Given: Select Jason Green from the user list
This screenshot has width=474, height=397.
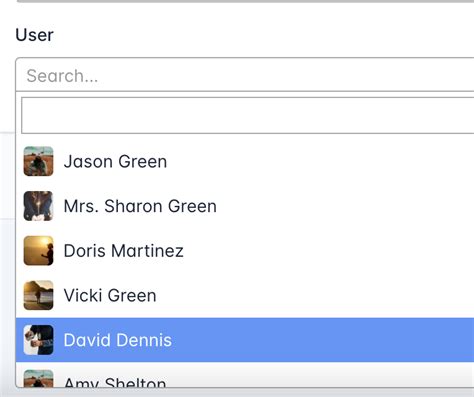Looking at the screenshot, I should coord(245,161).
